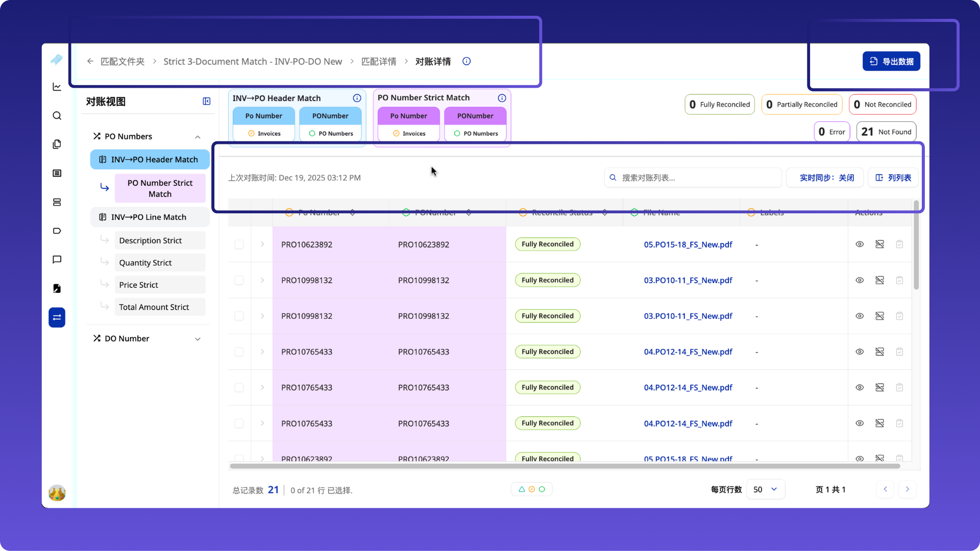Image resolution: width=980 pixels, height=551 pixels.
Task: Expand the DO Number section
Action: point(198,338)
